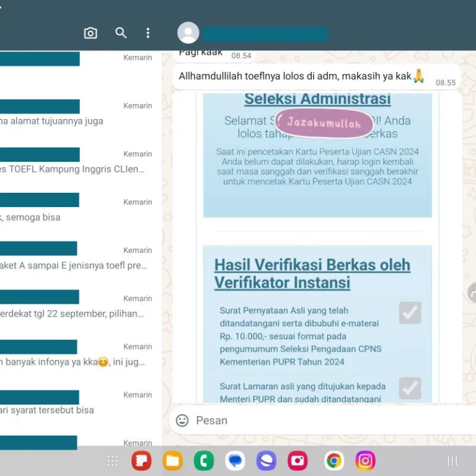Open the three-dot more options menu

pyautogui.click(x=148, y=33)
